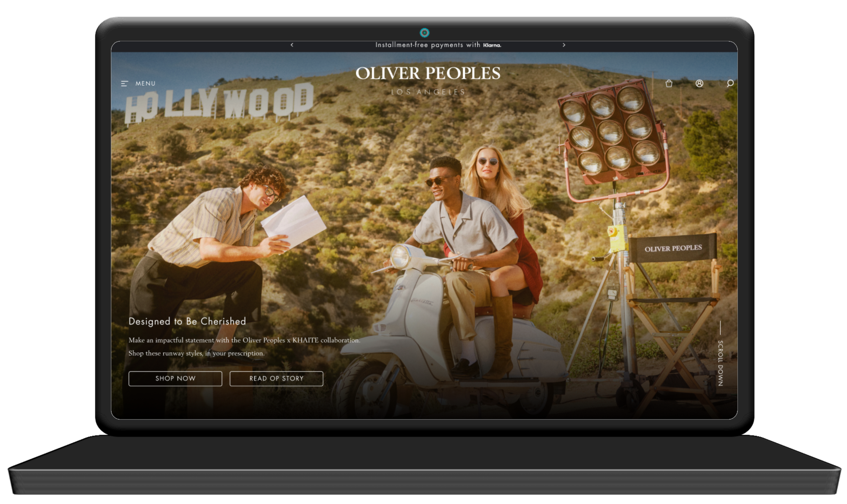Open the shopping bag icon

coord(669,84)
